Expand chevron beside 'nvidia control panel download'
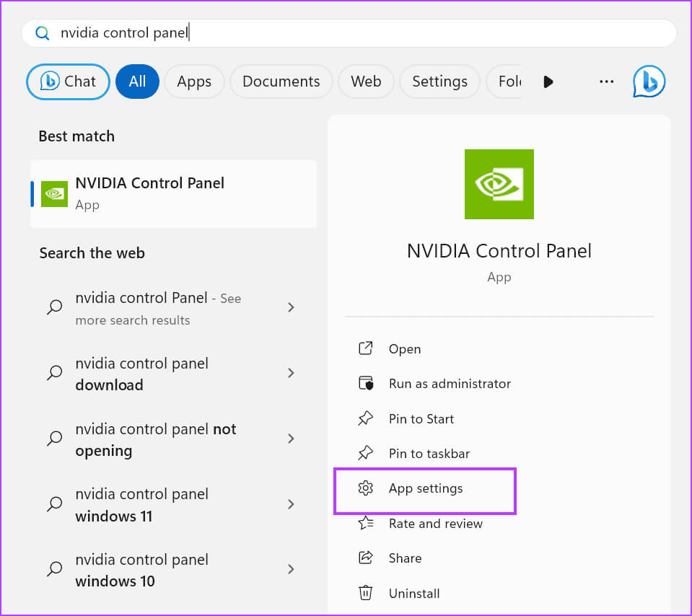The width and height of the screenshot is (692, 616). coord(290,374)
